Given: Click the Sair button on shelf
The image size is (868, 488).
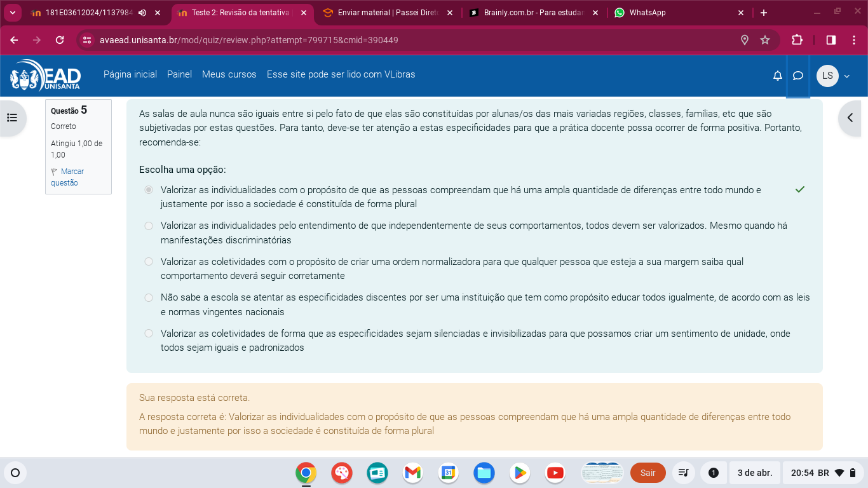Looking at the screenshot, I should click(648, 473).
